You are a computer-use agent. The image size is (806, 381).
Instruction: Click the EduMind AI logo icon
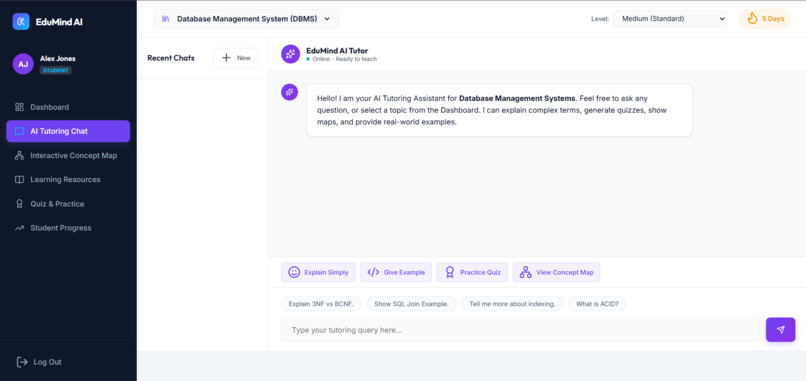coord(21,22)
